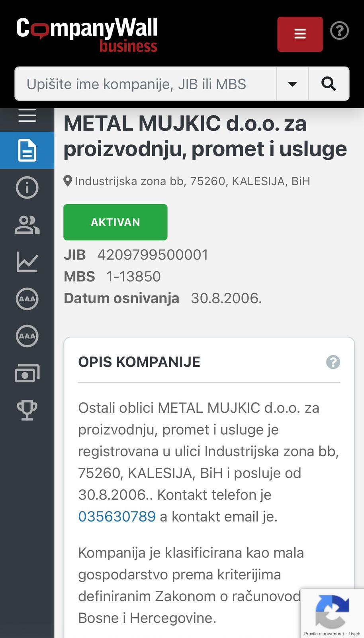Open the info circle sidebar section
This screenshot has height=638, width=364.
tap(27, 187)
